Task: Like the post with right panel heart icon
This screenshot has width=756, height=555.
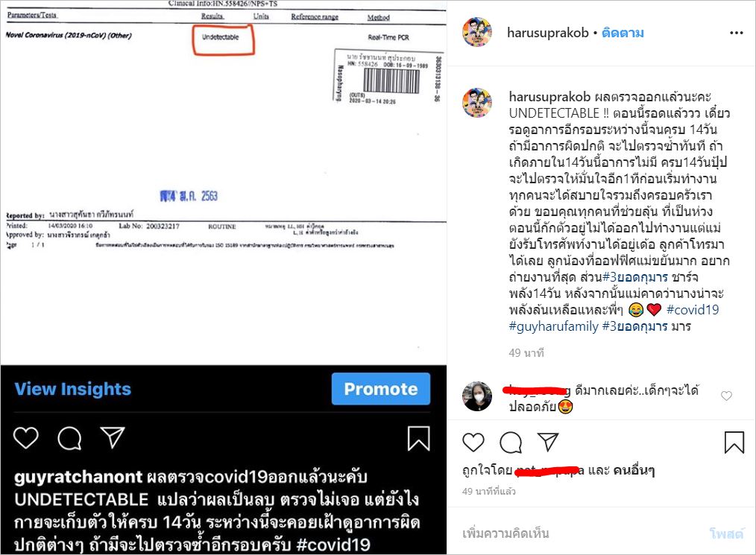Action: [473, 442]
